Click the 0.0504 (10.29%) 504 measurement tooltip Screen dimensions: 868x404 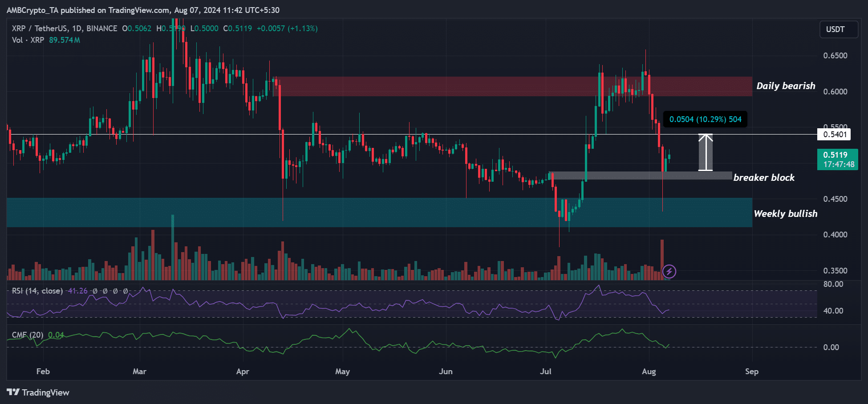point(705,119)
